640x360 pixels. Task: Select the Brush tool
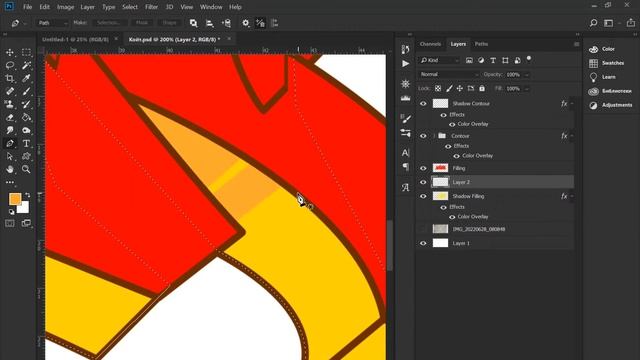pos(26,91)
